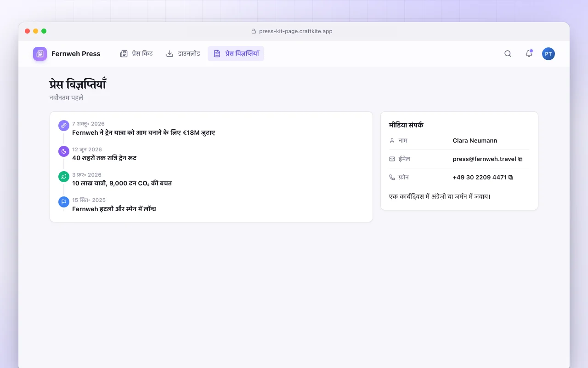588x368 pixels.
Task: Click the person icon beside नाम
Action: point(392,141)
